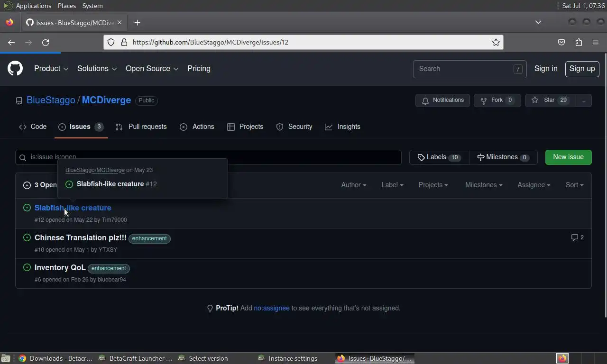Open the Inventory QoL issue
607x364 pixels.
pyautogui.click(x=60, y=267)
